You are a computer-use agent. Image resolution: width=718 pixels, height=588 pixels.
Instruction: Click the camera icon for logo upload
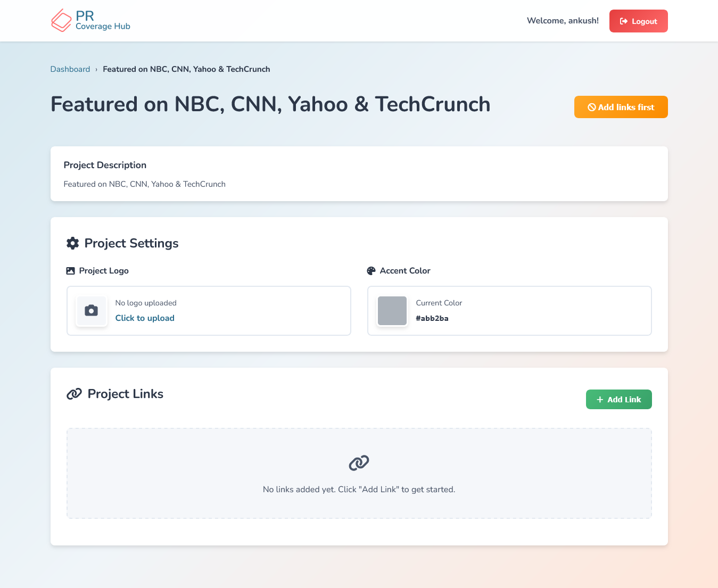[x=92, y=311]
